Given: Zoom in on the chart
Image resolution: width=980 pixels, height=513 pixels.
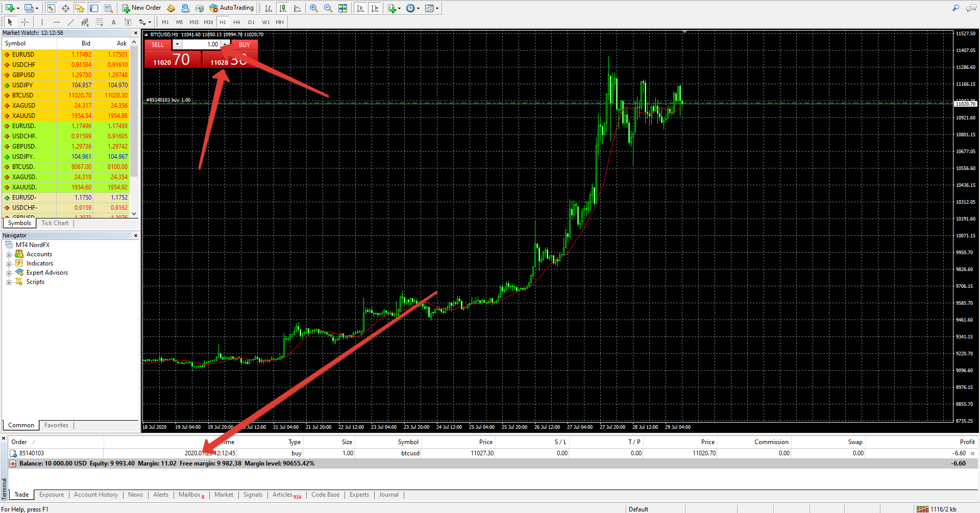Looking at the screenshot, I should (x=314, y=8).
